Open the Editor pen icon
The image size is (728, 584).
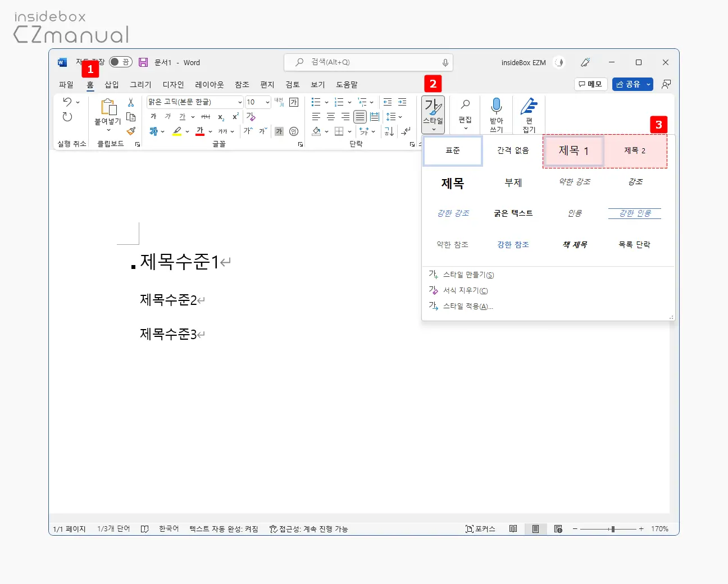pyautogui.click(x=529, y=106)
